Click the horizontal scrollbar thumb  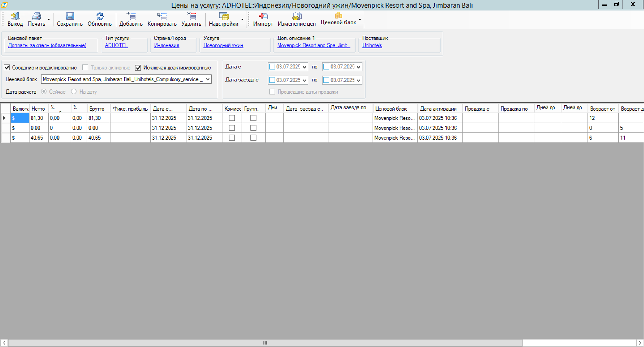265,343
